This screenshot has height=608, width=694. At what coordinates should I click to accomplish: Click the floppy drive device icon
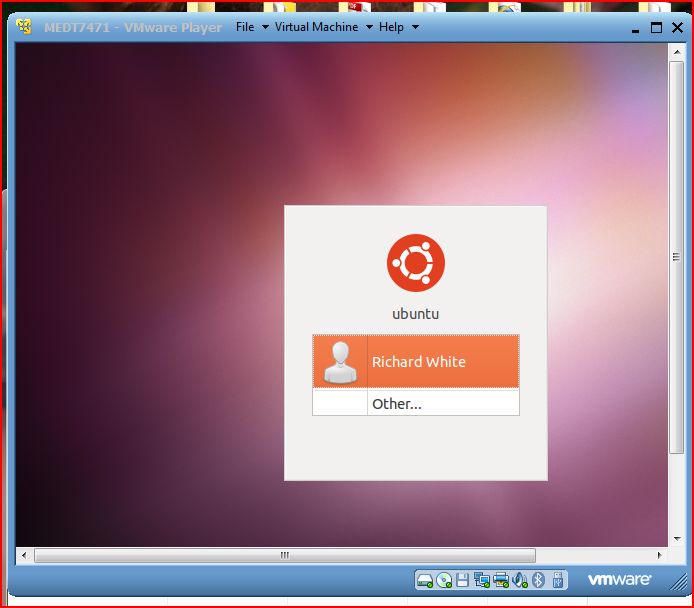point(462,580)
